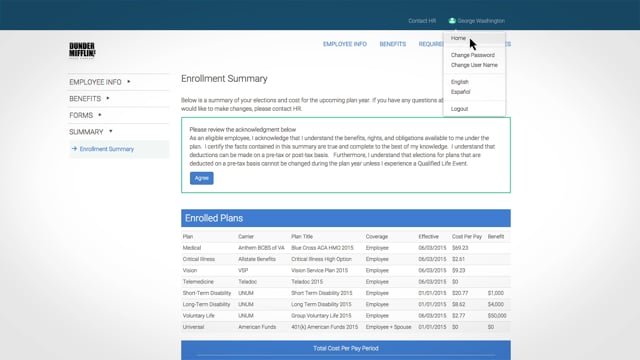Click the Enrollment Summary page heading

[224, 78]
